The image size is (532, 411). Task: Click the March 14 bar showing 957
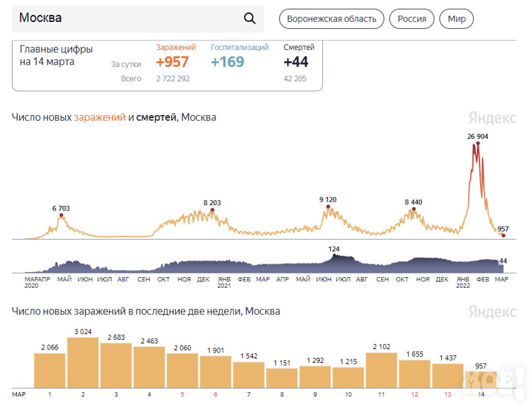[x=481, y=380]
